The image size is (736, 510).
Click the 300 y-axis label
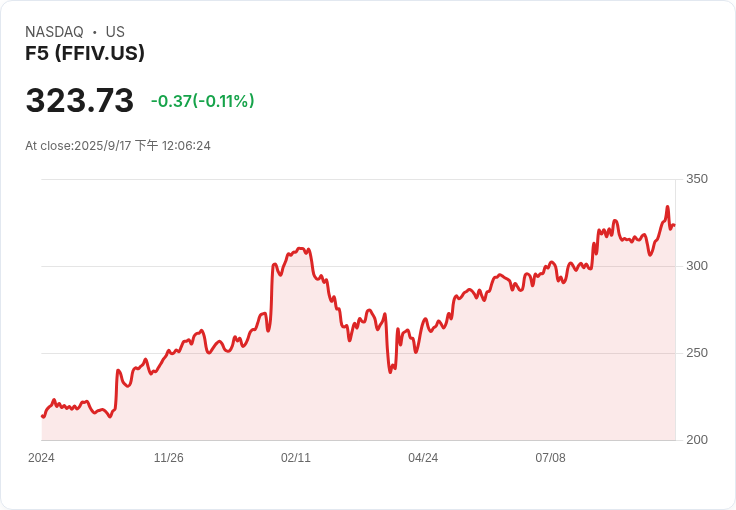697,266
